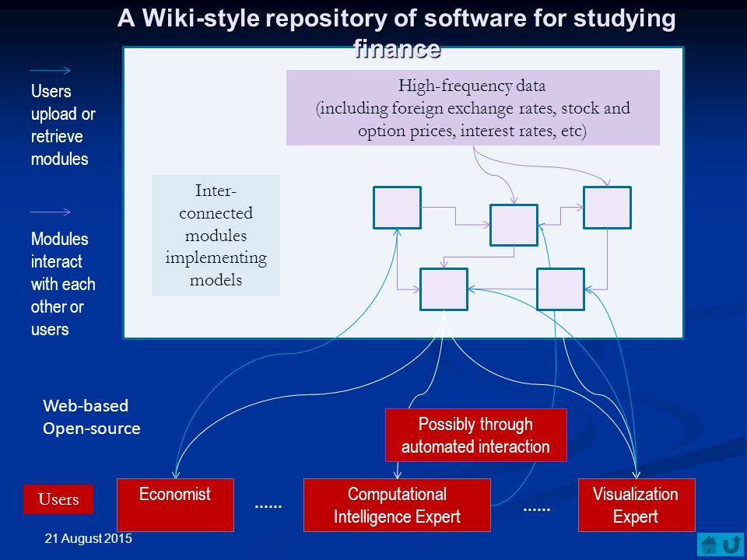
Task: Click the date '21 August 2015'
Action: (88, 538)
